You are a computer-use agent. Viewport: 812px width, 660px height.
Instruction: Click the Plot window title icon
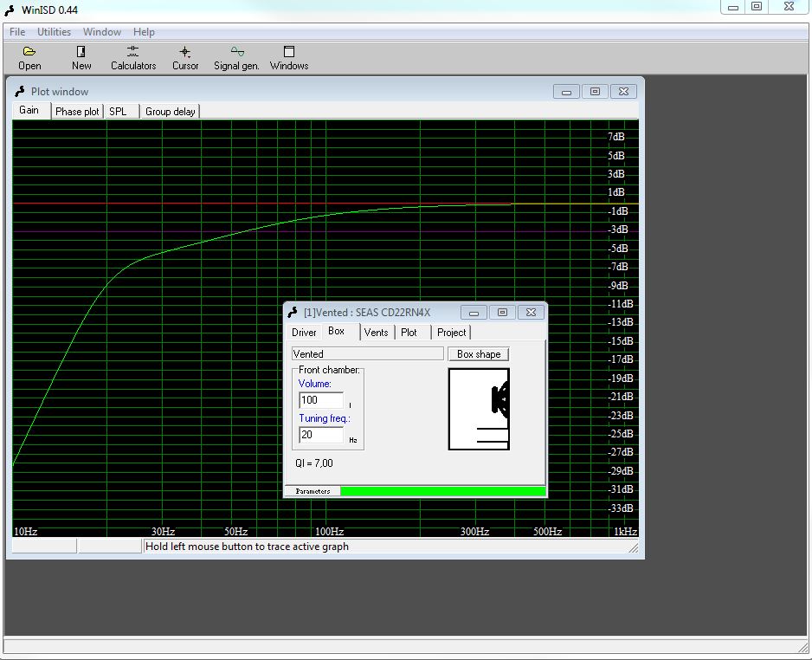click(x=20, y=92)
